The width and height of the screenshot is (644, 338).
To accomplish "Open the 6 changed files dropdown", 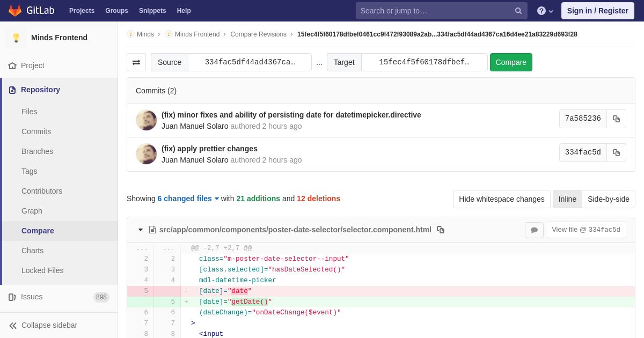I will tap(188, 199).
